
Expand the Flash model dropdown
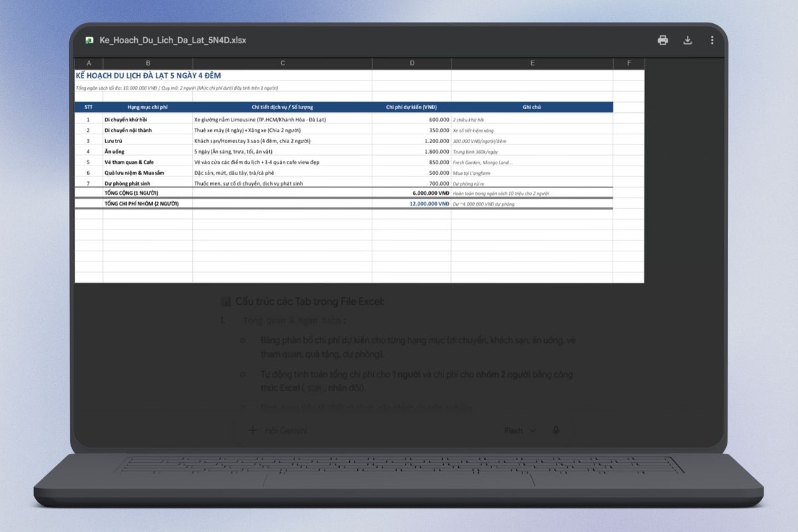519,430
